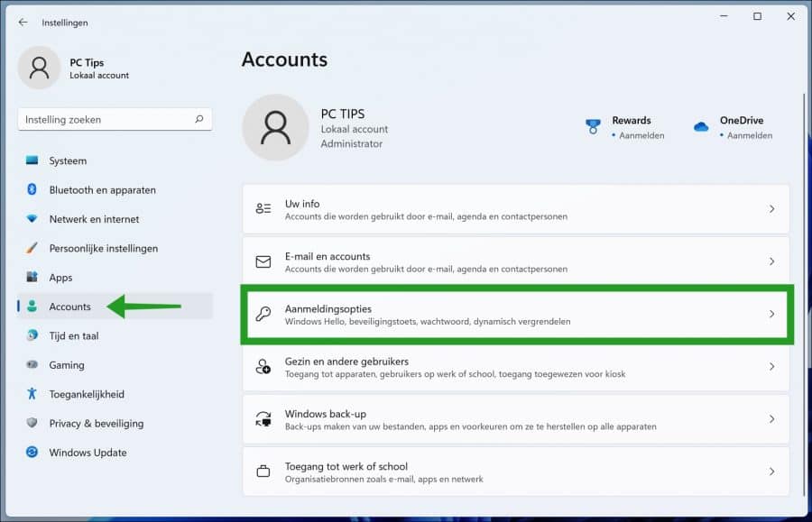Click the OneDrive cloud icon
This screenshot has width=812, height=522.
[701, 127]
